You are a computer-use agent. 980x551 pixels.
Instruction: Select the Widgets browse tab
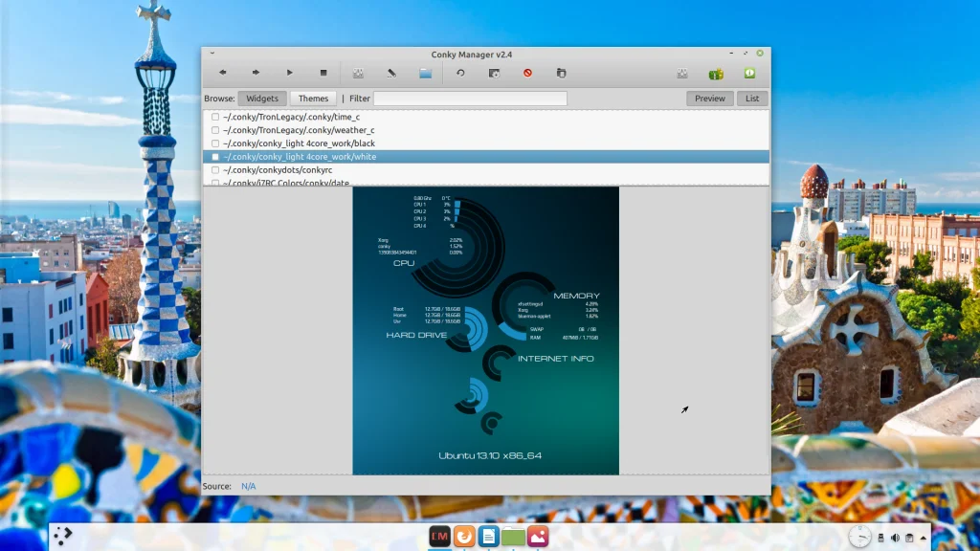point(262,99)
